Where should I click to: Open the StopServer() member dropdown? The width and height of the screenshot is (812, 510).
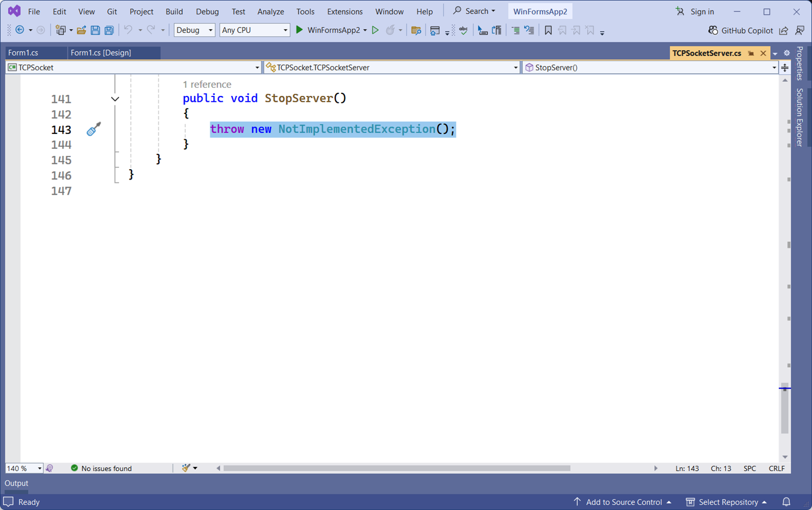pos(650,67)
